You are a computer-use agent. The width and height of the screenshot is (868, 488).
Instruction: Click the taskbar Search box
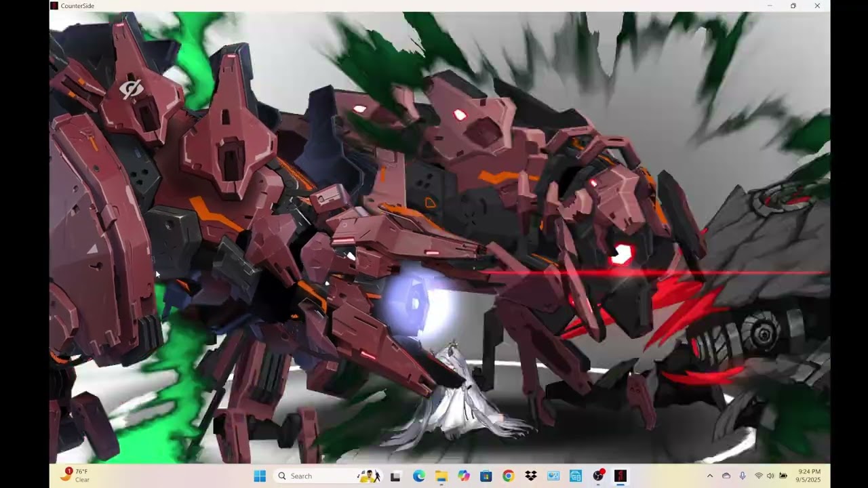coord(329,476)
